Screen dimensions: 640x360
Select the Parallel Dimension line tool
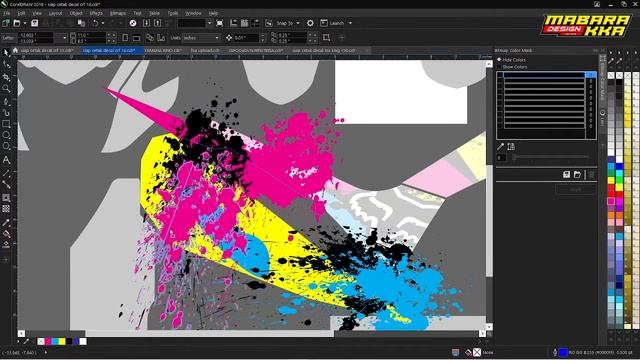[6, 173]
